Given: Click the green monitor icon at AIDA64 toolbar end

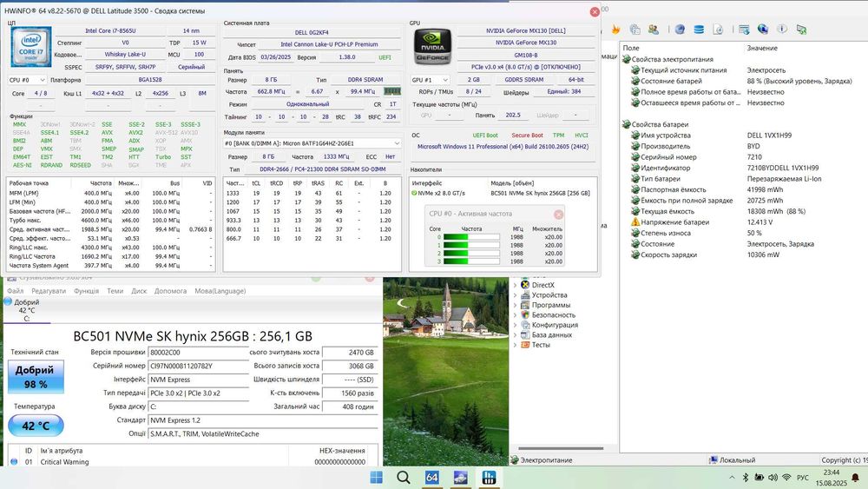Looking at the screenshot, I should click(801, 30).
